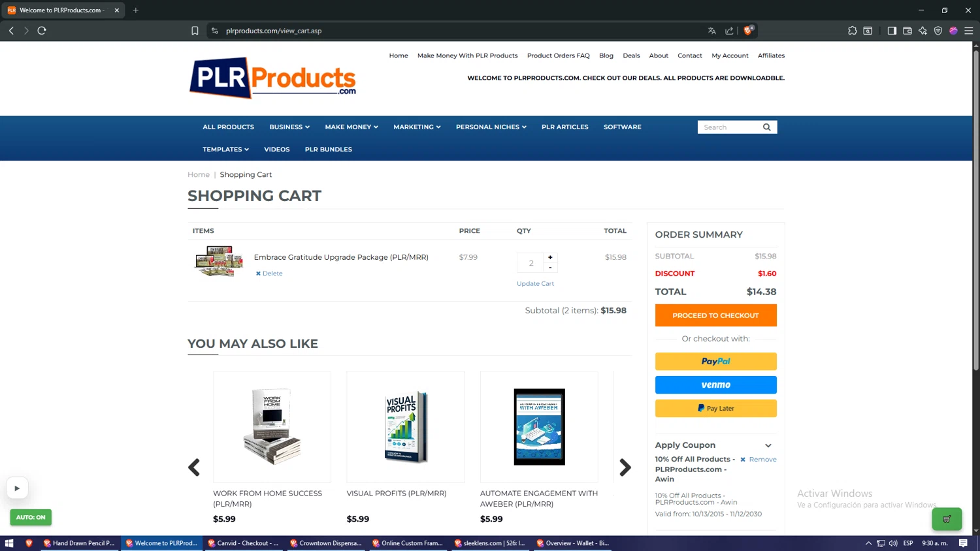Delete Embrace Gratitude item from cart
The image size is (980, 551).
click(269, 274)
